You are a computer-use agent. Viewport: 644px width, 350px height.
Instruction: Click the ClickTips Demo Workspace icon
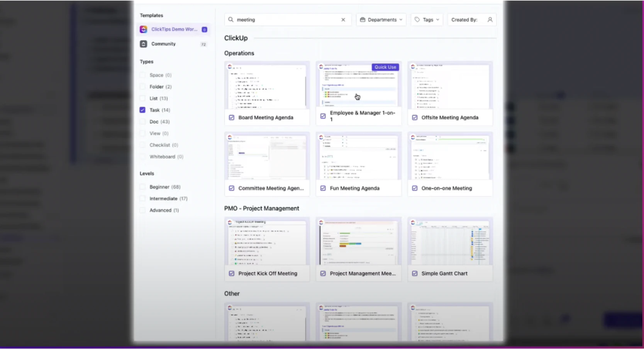click(x=143, y=29)
